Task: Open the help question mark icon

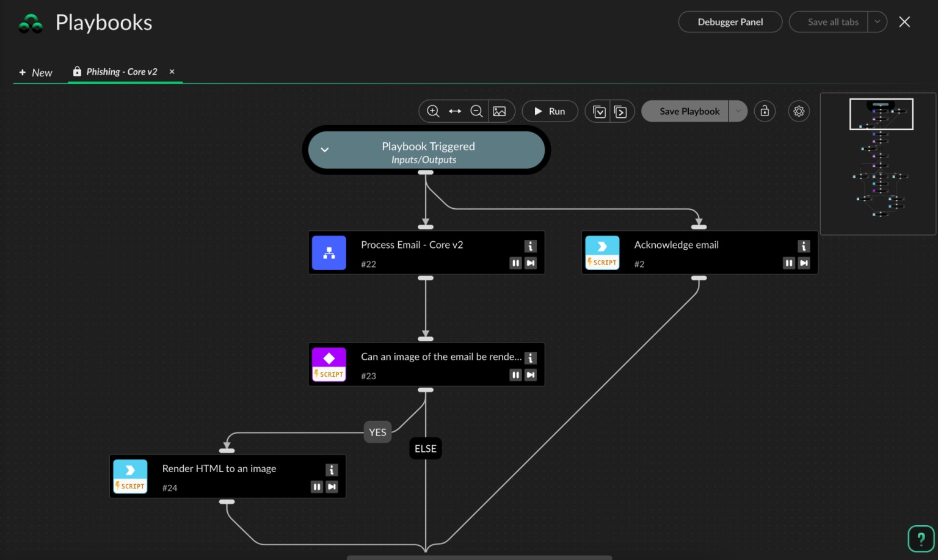Action: [921, 539]
